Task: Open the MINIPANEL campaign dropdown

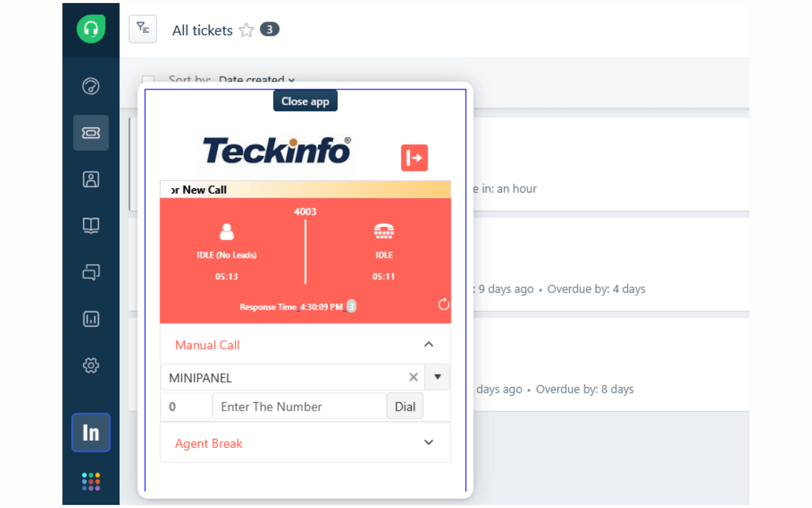Action: click(436, 377)
